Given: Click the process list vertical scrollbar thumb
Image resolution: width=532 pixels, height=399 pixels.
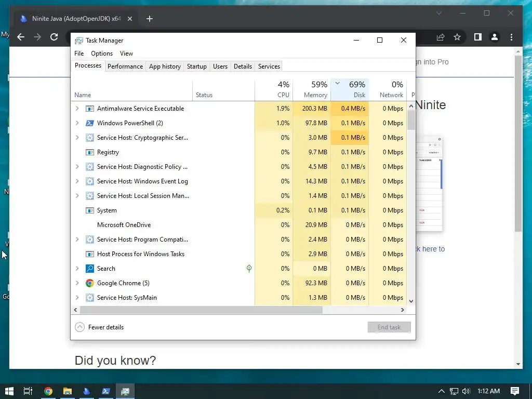Looking at the screenshot, I should 411,120.
